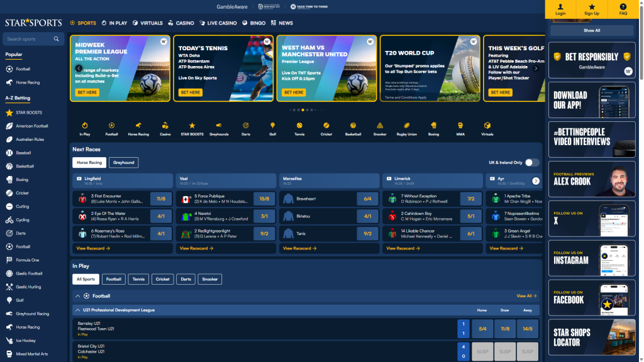Click the Next Races forward arrow
The height and width of the screenshot is (362, 644).
[536, 180]
